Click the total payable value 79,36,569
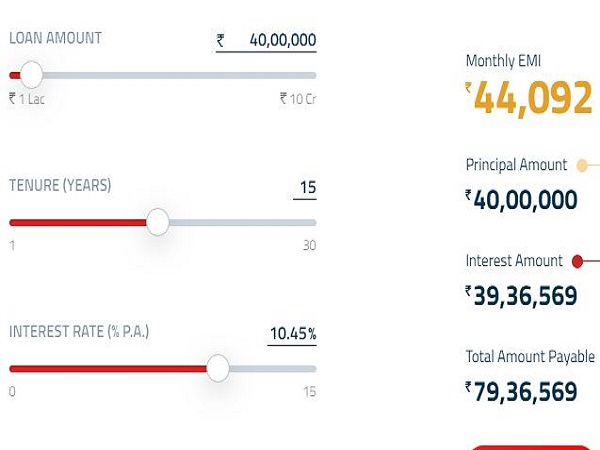Screen dimensions: 600x450 [526, 391]
